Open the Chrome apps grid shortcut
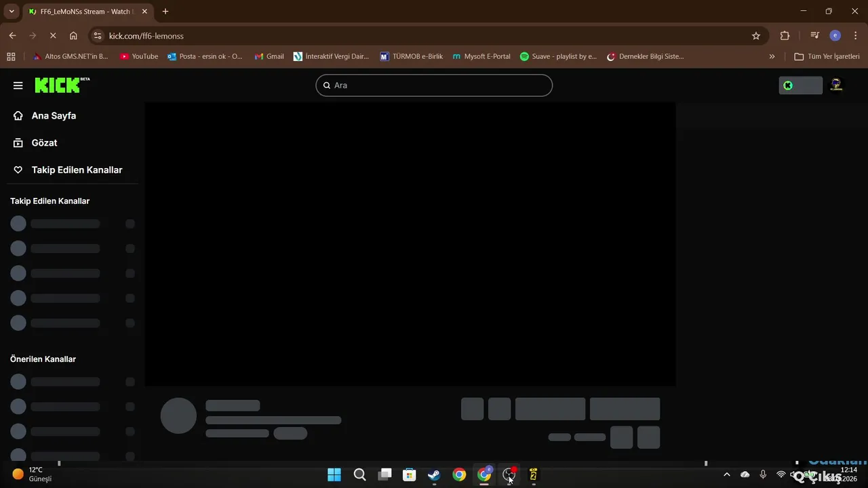Screen dimensions: 868x488 [11, 56]
